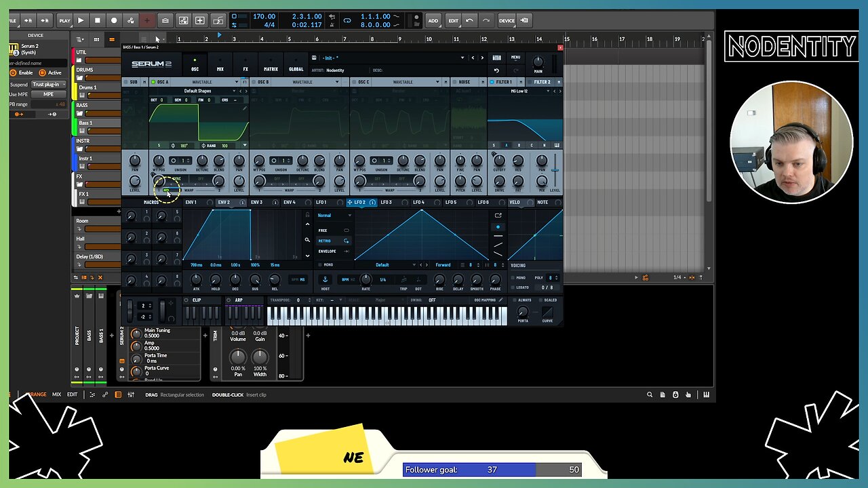Disable the OSC A power toggle

coord(153,82)
